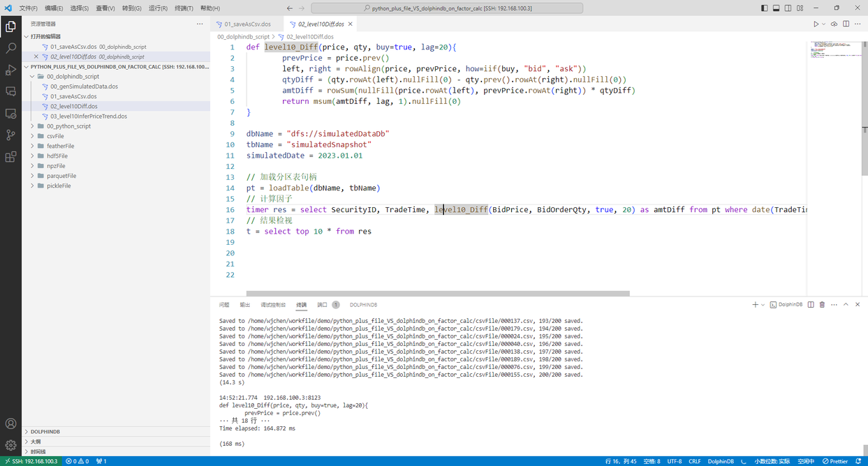Screen dimensions: 868x466
Task: Run the current DolphinDB script (play icon)
Action: tap(817, 23)
